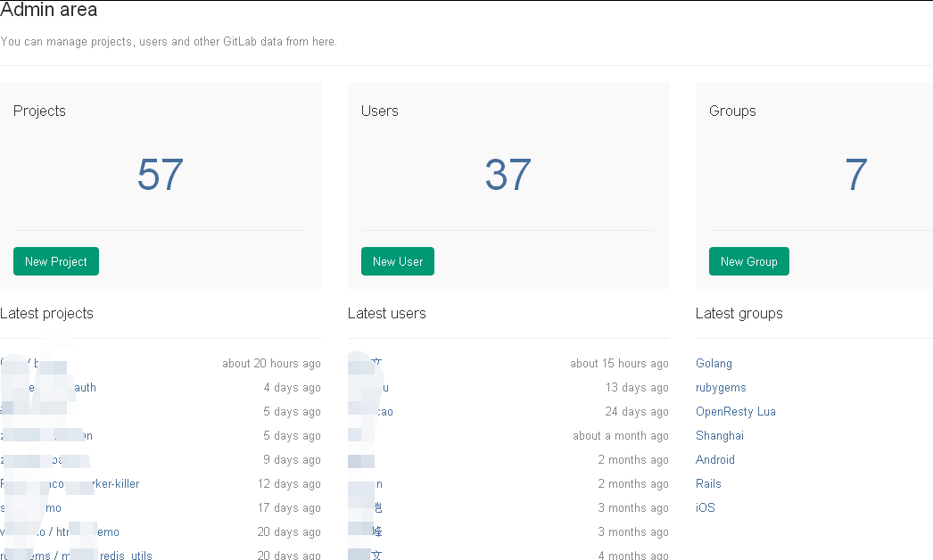Go to the Shanghai group
Viewport: 933px width, 560px height.
[x=720, y=436]
